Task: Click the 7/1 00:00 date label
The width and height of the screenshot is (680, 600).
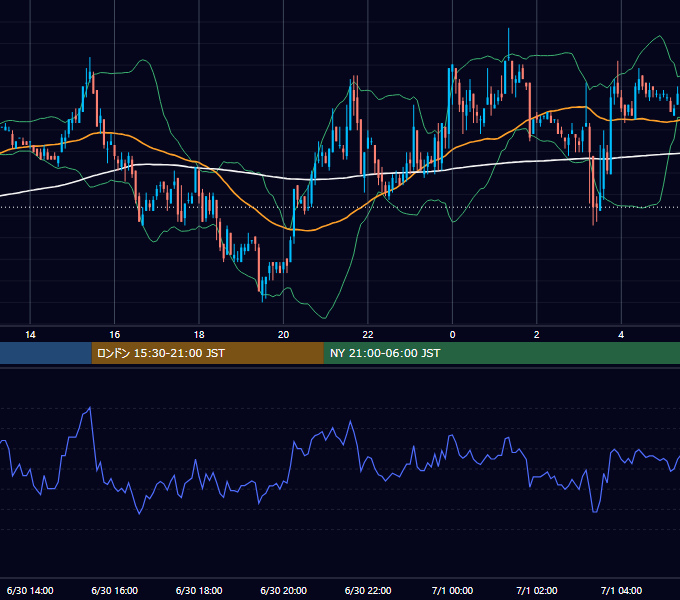Action: pyautogui.click(x=452, y=590)
